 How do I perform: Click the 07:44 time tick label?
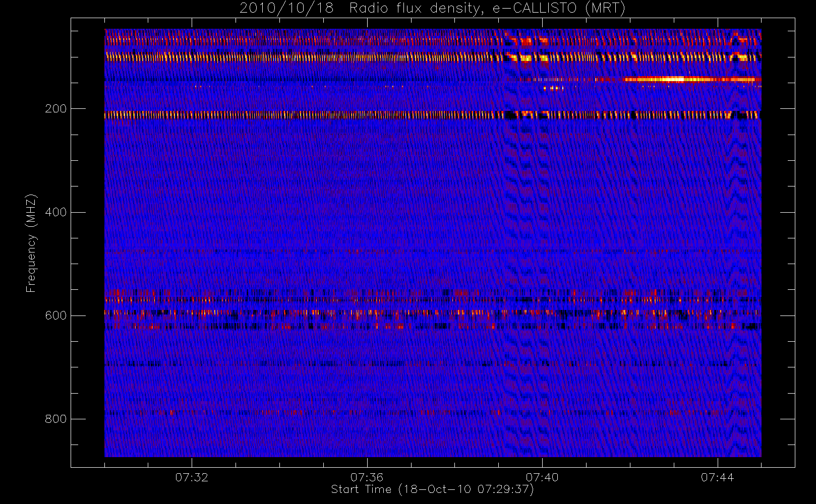point(717,477)
